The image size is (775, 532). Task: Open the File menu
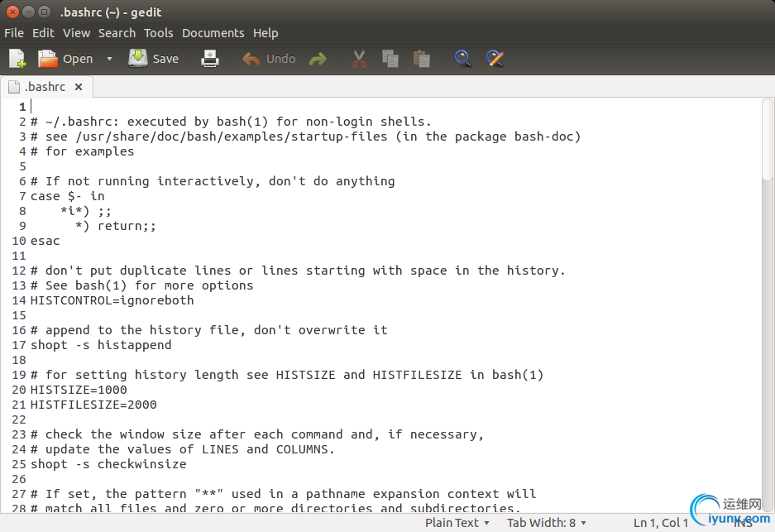(14, 33)
